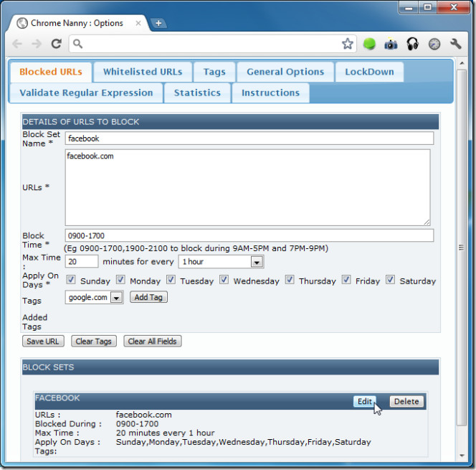This screenshot has height=470, width=476.
Task: Close the Chrome Nanny : Options tab
Action: (138, 23)
